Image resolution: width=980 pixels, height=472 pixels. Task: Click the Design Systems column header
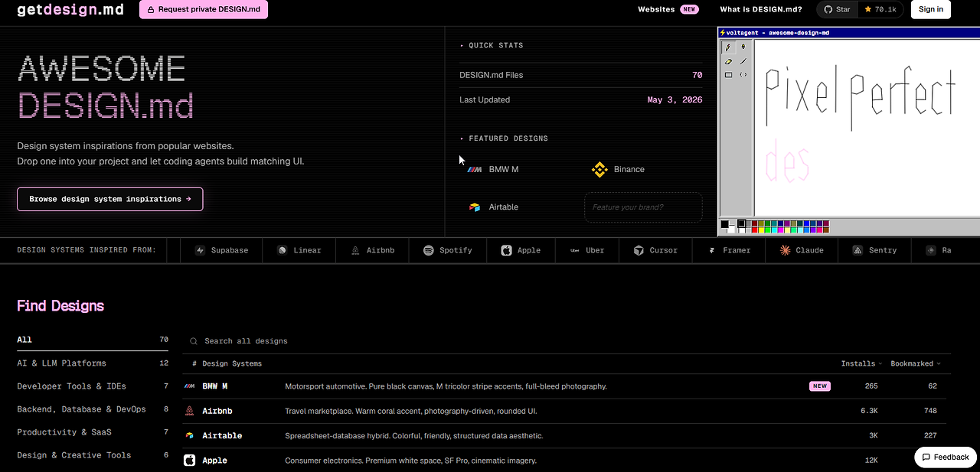pyautogui.click(x=232, y=363)
